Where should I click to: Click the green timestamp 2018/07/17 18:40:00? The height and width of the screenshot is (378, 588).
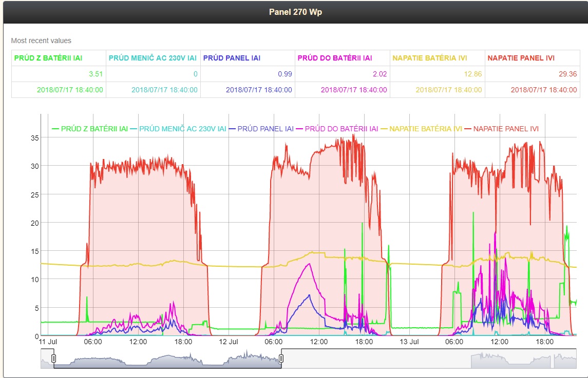point(70,90)
